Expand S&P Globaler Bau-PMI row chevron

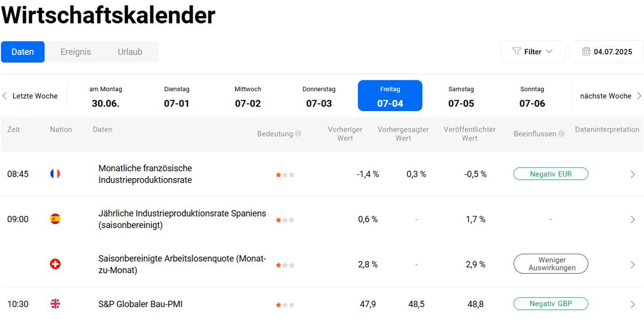click(633, 304)
